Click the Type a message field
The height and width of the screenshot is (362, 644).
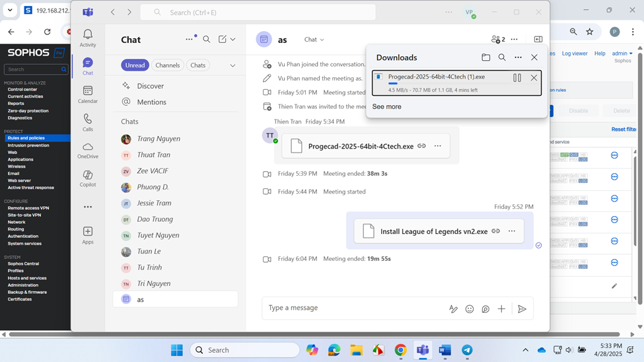[353, 308]
